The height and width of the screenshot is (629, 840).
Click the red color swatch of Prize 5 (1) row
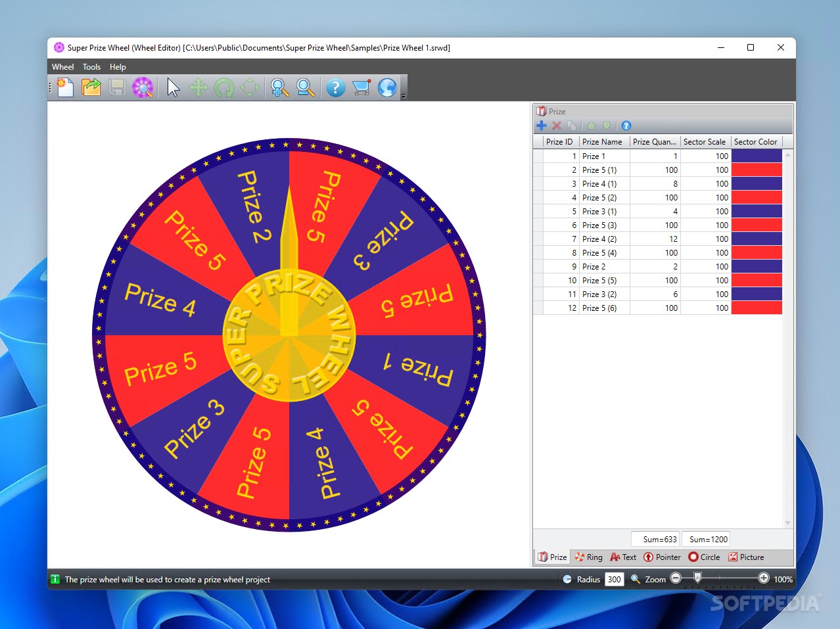coord(757,170)
